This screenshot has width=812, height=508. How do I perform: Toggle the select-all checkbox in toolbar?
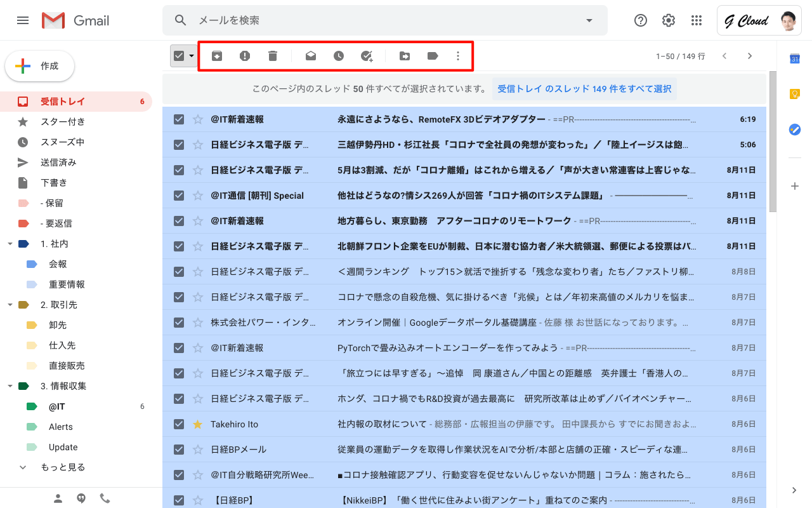(178, 56)
